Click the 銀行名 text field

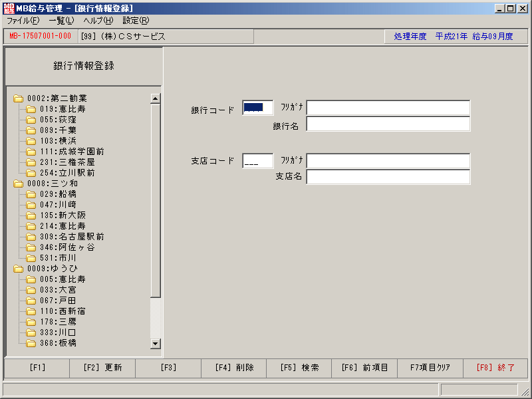pos(388,124)
